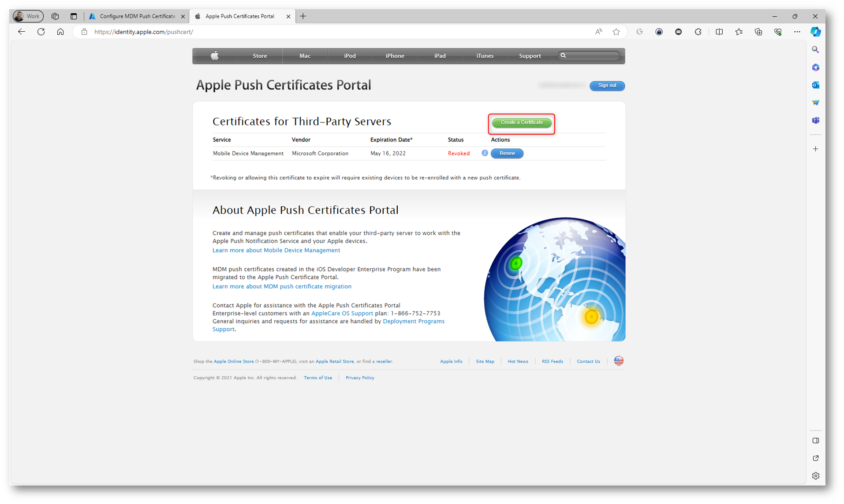Click the info icon beside Renew
This screenshot has height=504, width=844.
(485, 153)
